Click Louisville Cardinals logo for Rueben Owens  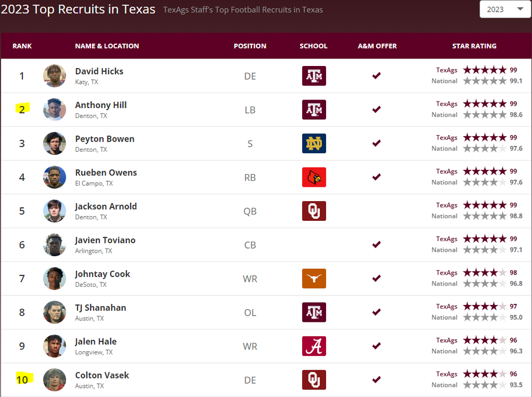click(314, 177)
